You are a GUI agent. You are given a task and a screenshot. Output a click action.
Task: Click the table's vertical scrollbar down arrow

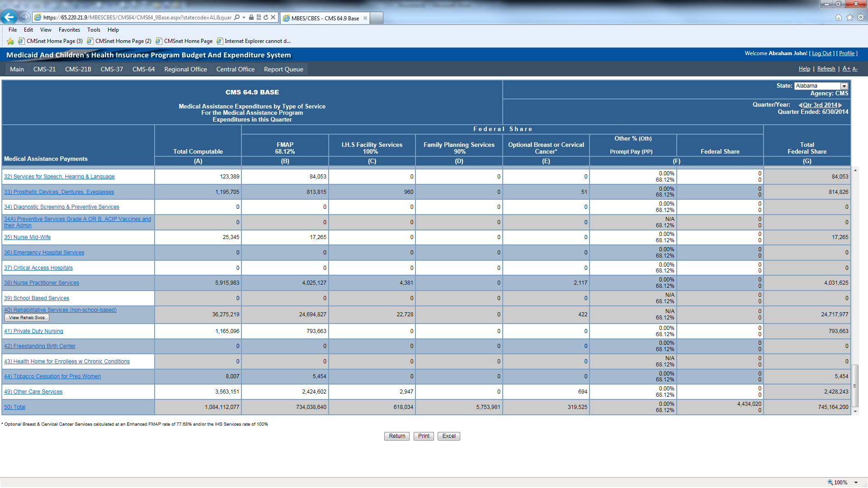855,411
